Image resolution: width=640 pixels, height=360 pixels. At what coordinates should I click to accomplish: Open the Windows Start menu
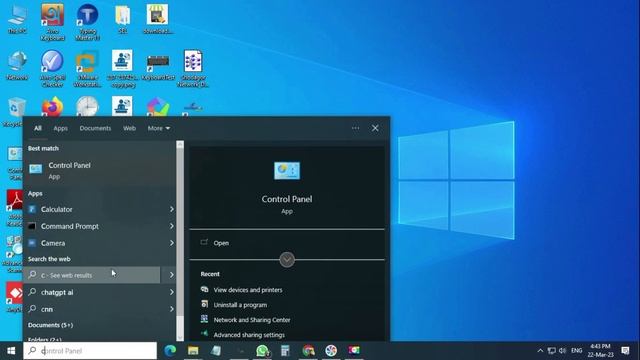pyautogui.click(x=11, y=351)
